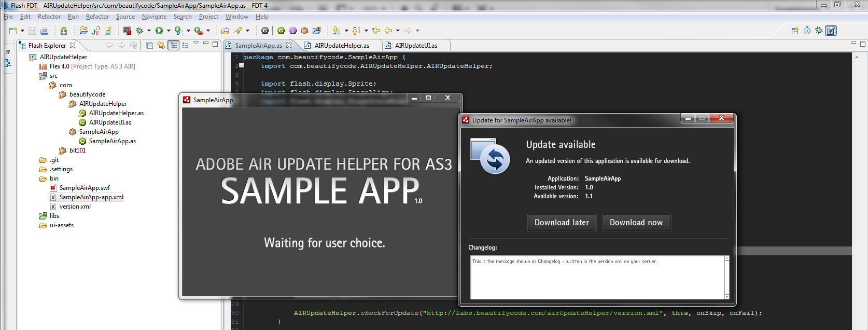The width and height of the screenshot is (868, 330).
Task: Click the Debug bug icon in toolbar
Action: coord(139,31)
